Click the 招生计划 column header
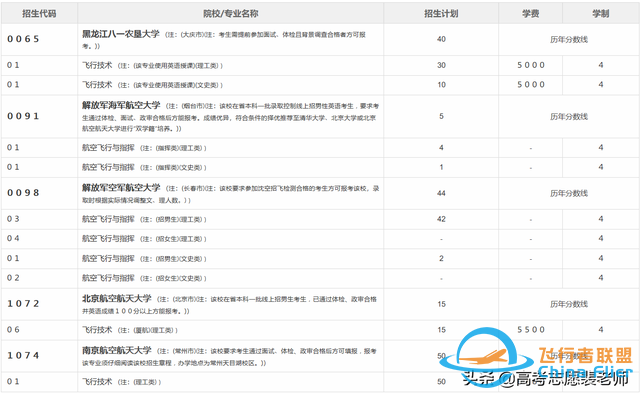Viewport: 640px width, 398px height. tap(441, 13)
